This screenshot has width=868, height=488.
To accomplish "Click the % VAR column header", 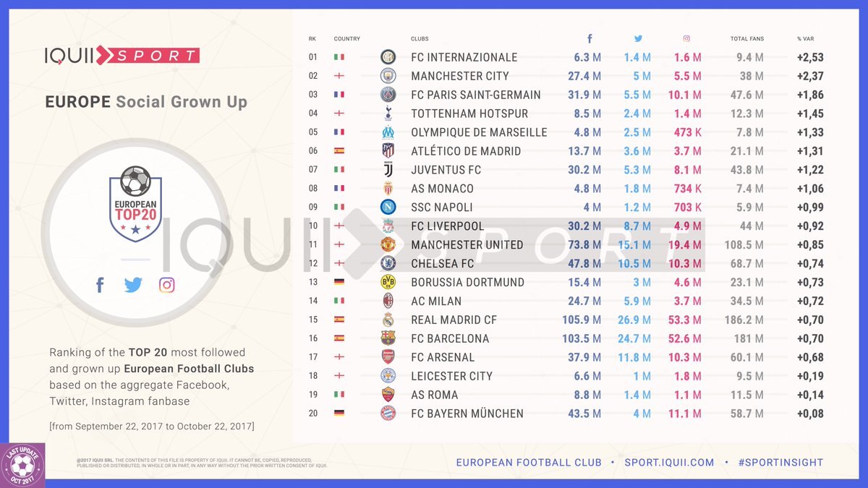I will coord(805,39).
